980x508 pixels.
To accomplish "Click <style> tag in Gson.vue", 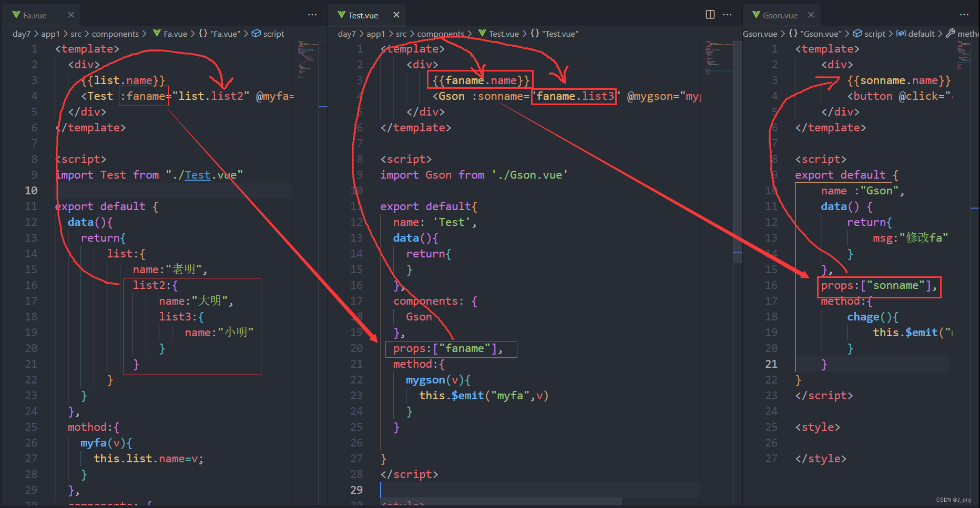I will click(818, 427).
